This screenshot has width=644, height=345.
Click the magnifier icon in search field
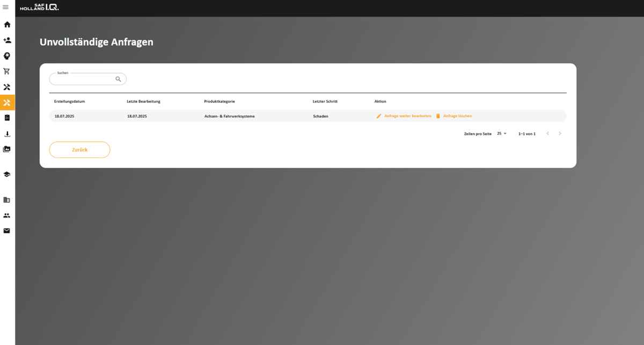coord(119,79)
